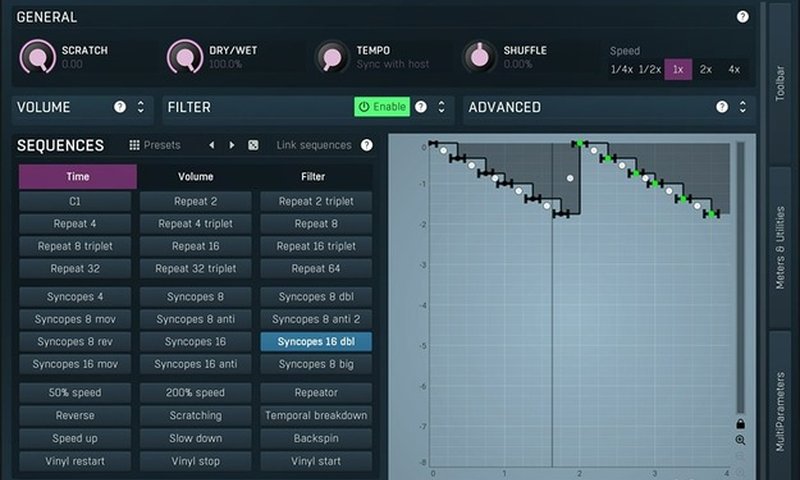This screenshot has height=480, width=800.
Task: Disable the Filter with the Enable button
Action: point(382,107)
